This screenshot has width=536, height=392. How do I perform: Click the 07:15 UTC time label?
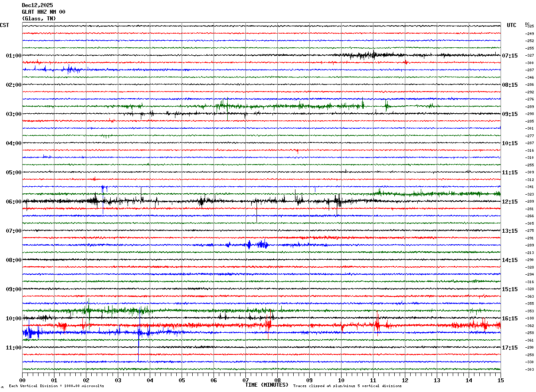510,56
